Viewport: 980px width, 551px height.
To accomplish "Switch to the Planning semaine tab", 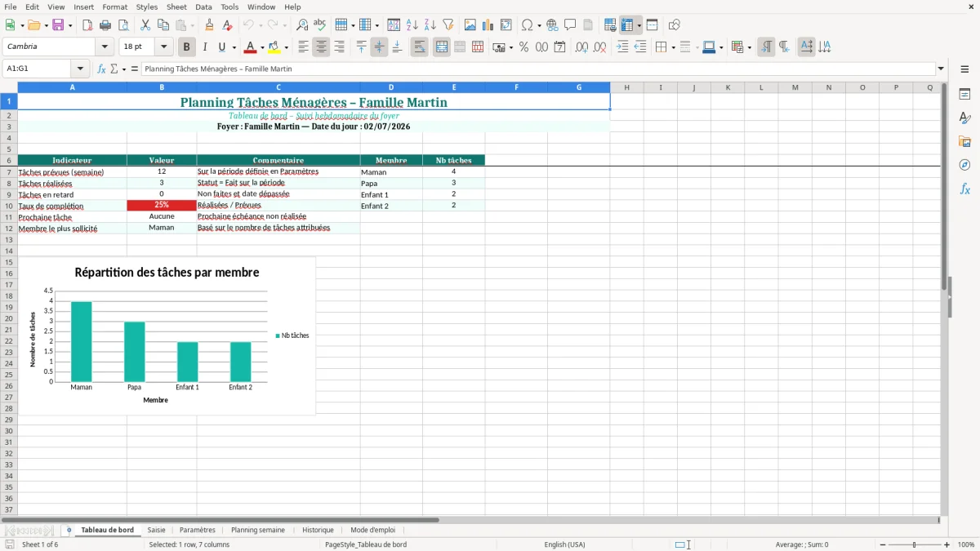I will (258, 530).
